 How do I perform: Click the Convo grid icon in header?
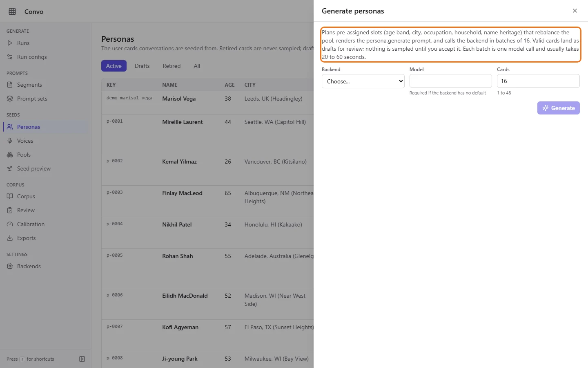click(x=12, y=11)
